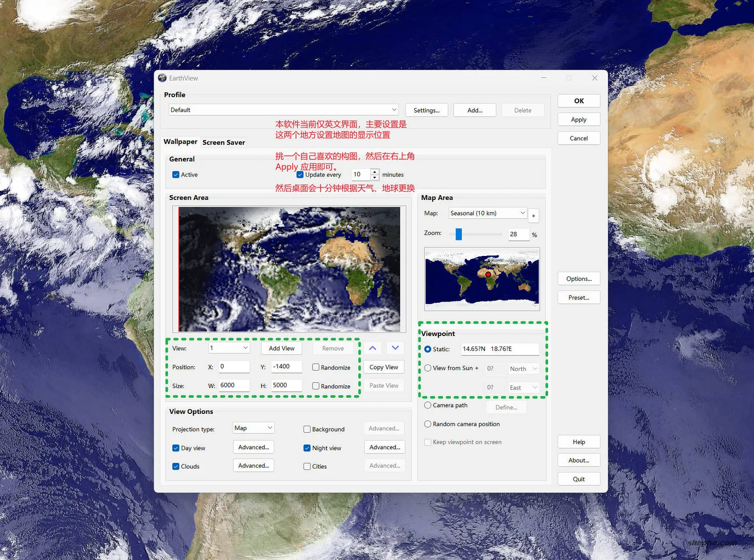Open the Projection type Map dropdown
The width and height of the screenshot is (754, 560).
tap(254, 428)
